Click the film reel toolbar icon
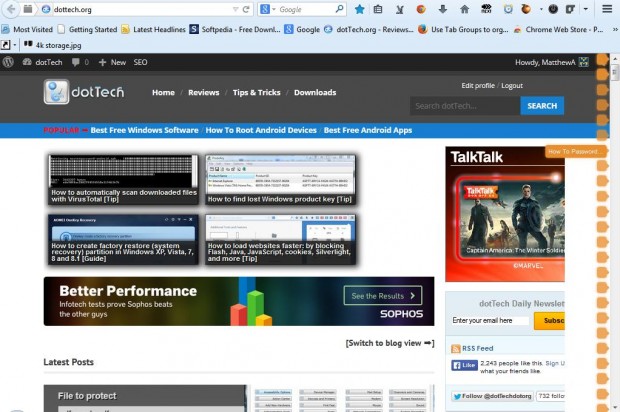This screenshot has height=412, width=620. [486, 9]
